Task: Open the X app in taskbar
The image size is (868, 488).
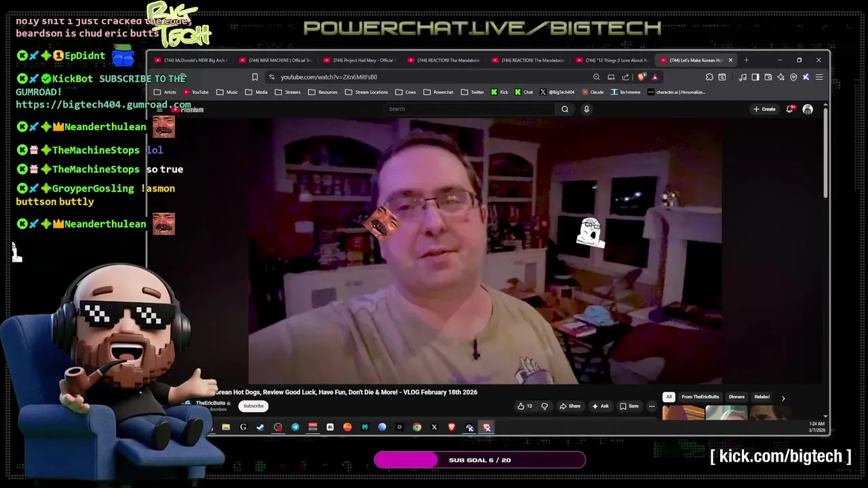Action: [x=434, y=427]
